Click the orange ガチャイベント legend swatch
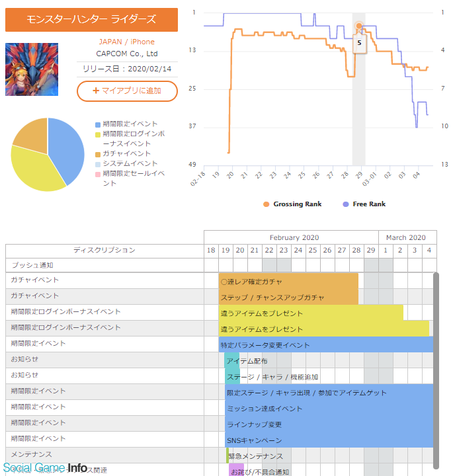 coord(98,155)
